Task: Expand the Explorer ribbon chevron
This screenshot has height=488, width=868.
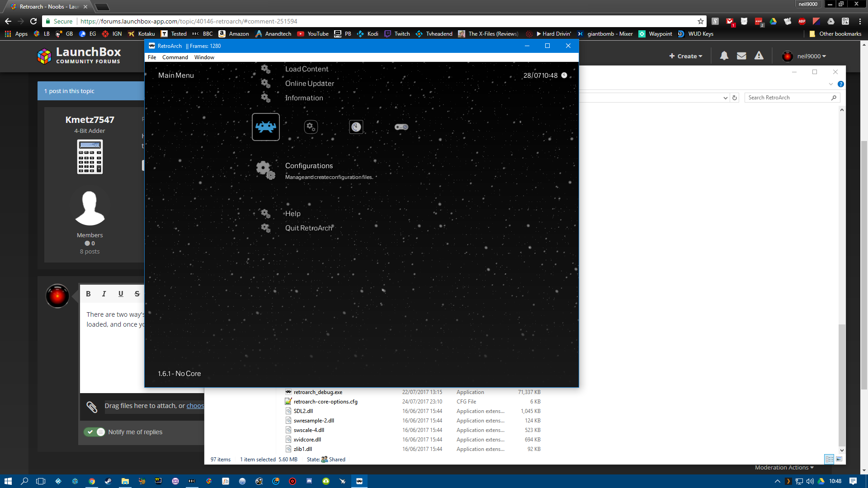Action: point(830,84)
